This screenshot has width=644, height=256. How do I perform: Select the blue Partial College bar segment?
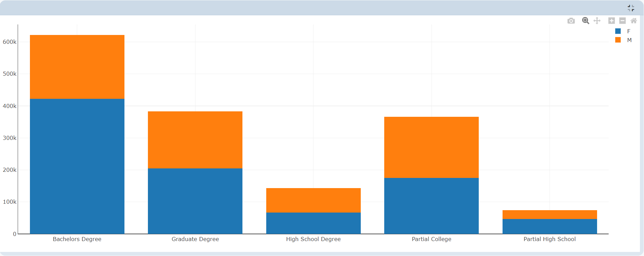[431, 206]
